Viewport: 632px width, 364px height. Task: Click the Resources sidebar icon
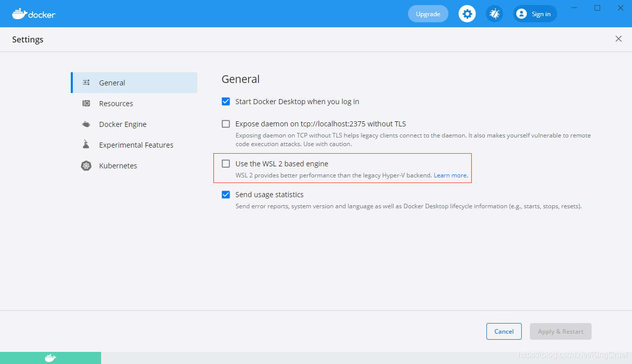click(86, 103)
